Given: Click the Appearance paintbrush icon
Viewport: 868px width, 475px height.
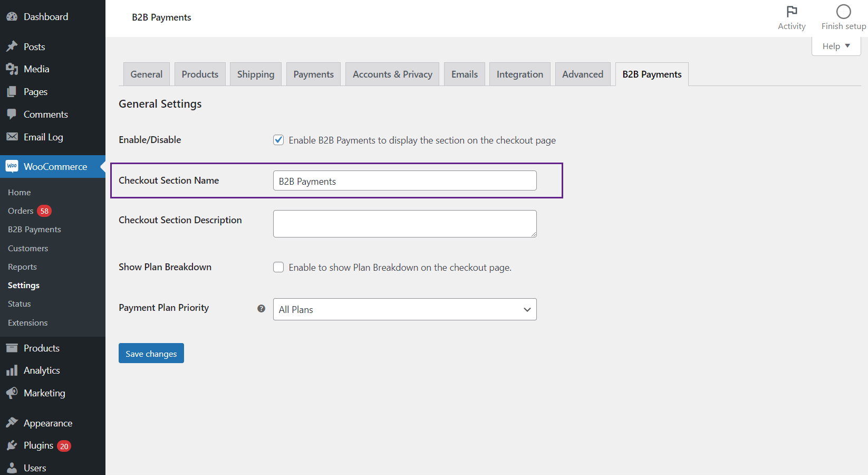Looking at the screenshot, I should click(12, 423).
